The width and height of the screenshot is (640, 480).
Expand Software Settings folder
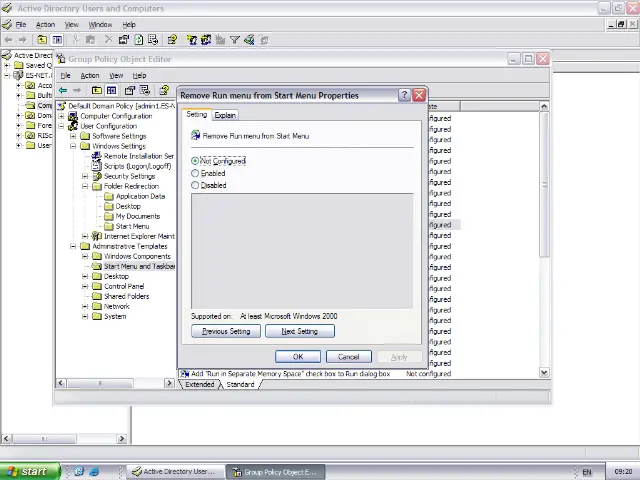73,136
